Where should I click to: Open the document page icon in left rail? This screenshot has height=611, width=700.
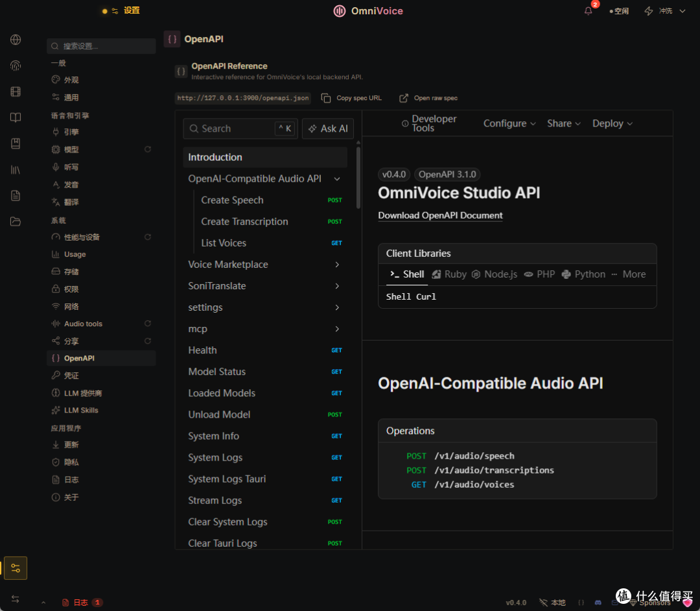[16, 196]
